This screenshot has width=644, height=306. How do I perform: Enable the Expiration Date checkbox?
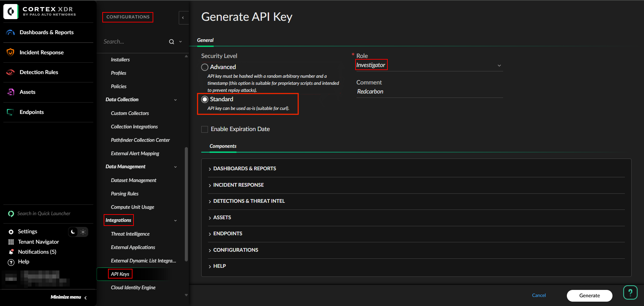205,129
